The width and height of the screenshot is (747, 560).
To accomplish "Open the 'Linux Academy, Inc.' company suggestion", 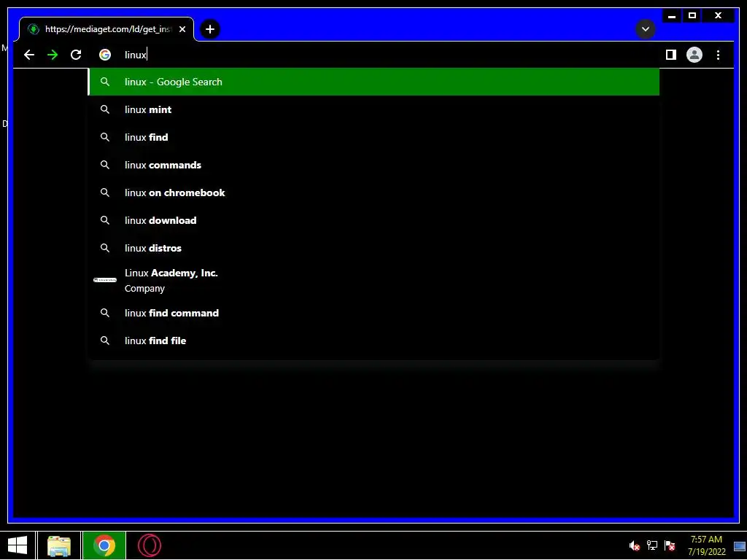I will tap(374, 281).
